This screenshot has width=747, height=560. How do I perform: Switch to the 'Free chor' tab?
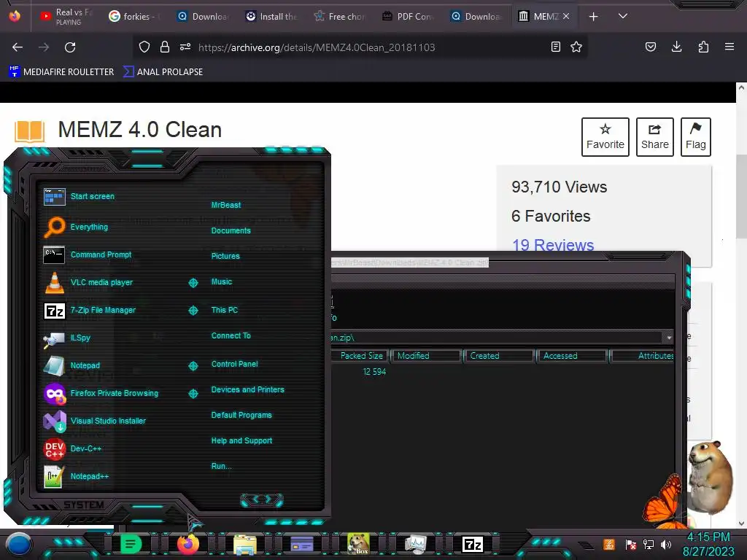(x=340, y=16)
